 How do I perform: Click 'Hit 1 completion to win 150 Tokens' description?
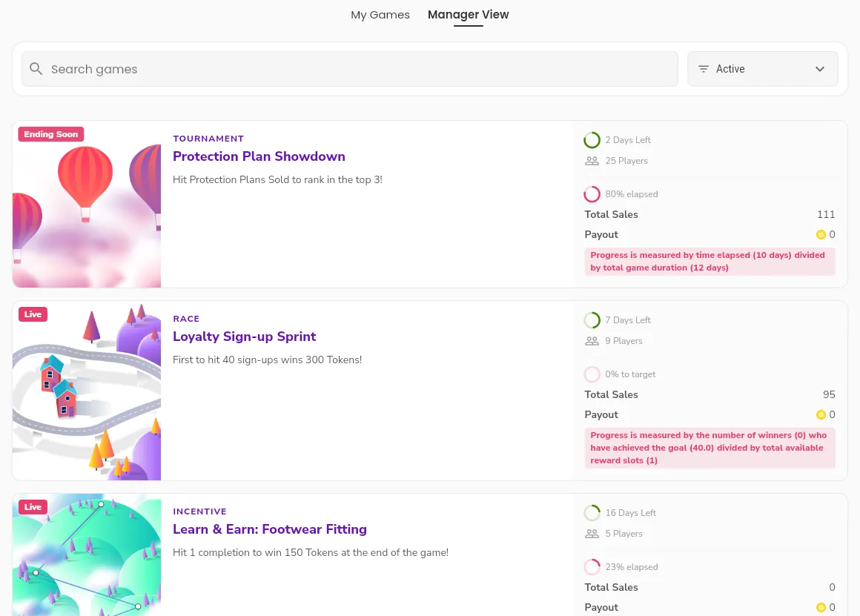311,552
